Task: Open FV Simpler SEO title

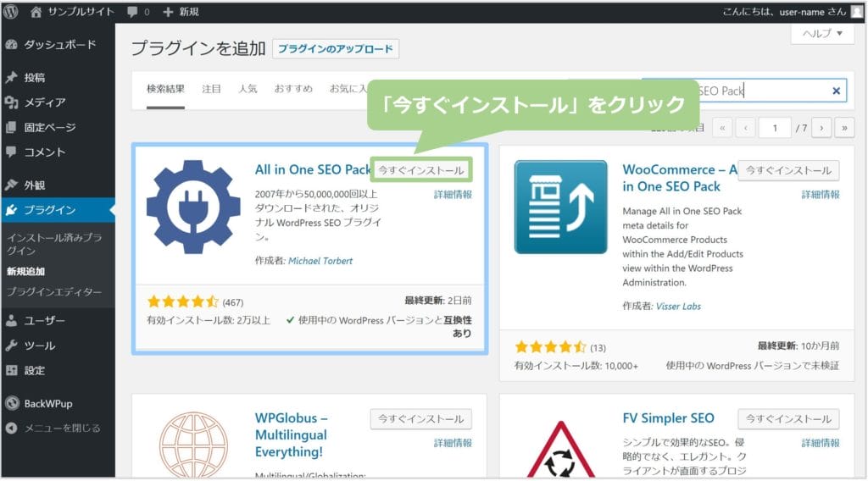Action: tap(668, 418)
